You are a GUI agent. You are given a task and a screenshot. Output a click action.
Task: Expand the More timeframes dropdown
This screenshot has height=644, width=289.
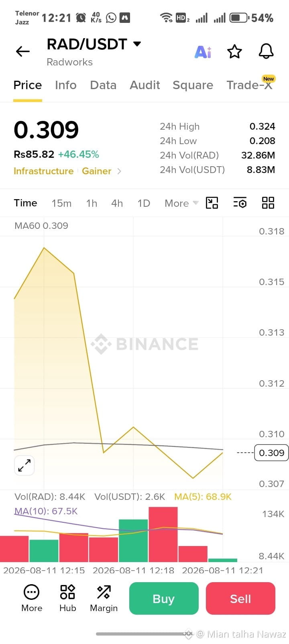pos(181,203)
